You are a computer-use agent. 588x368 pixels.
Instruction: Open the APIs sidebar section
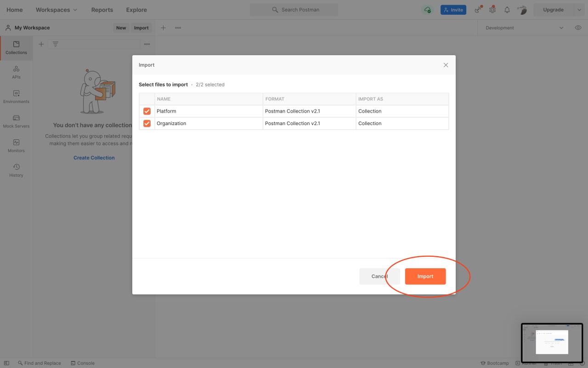click(x=16, y=72)
